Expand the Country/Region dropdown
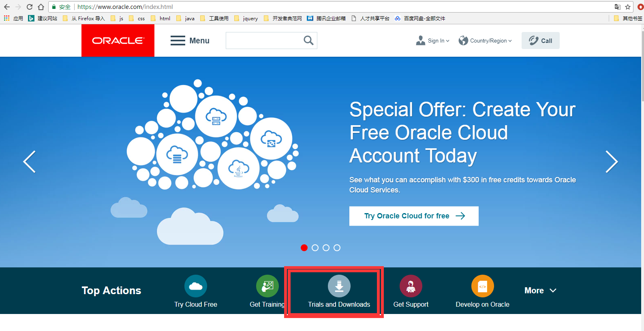644x331 pixels. pos(485,41)
